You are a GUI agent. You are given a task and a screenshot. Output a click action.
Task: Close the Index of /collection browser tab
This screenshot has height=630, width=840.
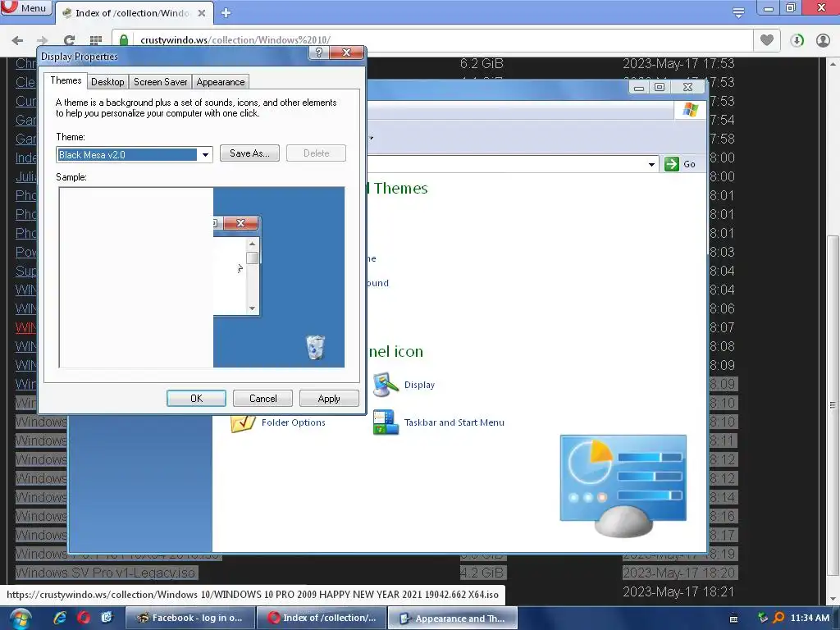pos(202,13)
